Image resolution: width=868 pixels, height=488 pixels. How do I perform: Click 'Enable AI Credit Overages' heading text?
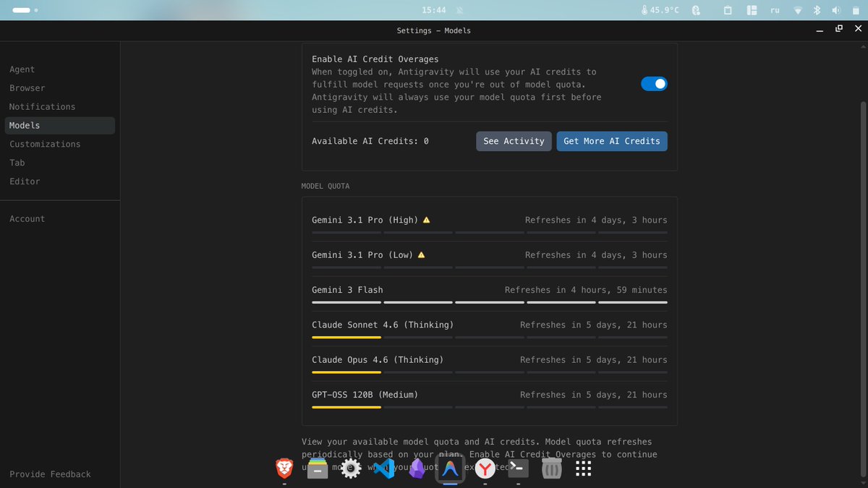coord(375,59)
